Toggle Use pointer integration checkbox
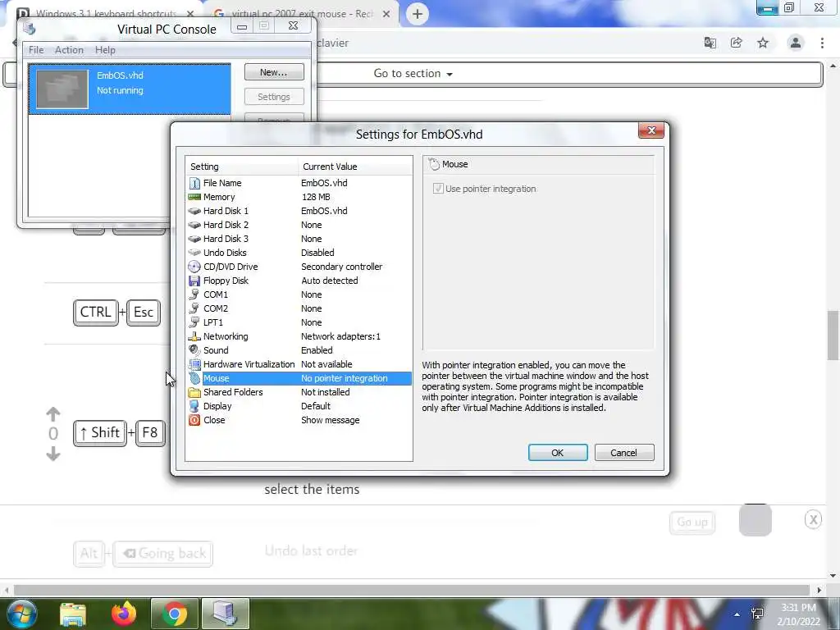 coord(438,189)
